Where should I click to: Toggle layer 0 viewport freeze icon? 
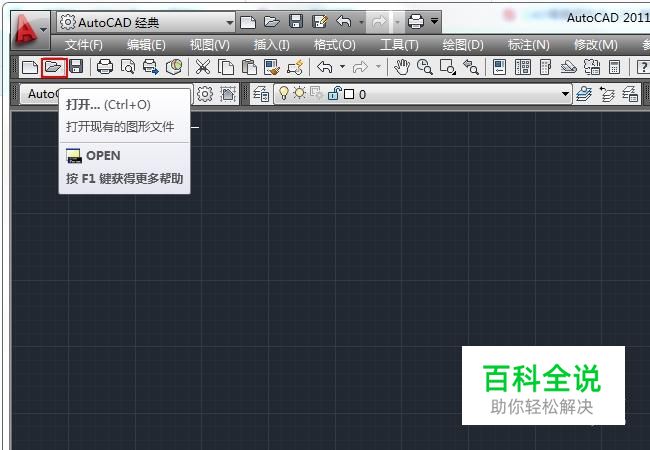click(x=316, y=94)
